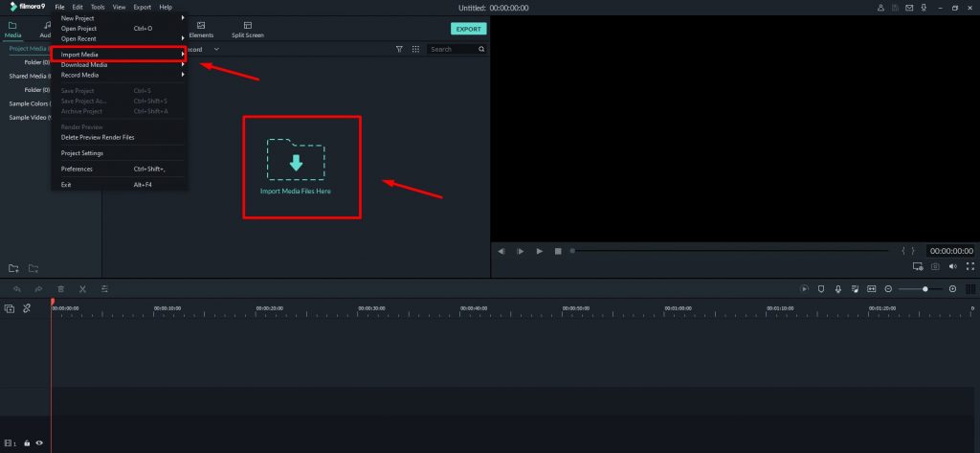Toggle the auto ripple link icon
The height and width of the screenshot is (453, 980).
tap(27, 307)
